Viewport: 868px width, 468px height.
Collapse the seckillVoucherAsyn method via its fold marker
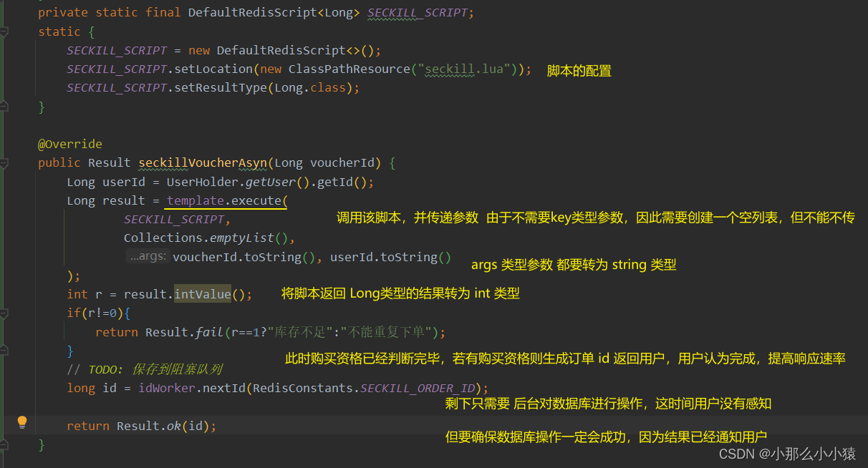coord(4,163)
